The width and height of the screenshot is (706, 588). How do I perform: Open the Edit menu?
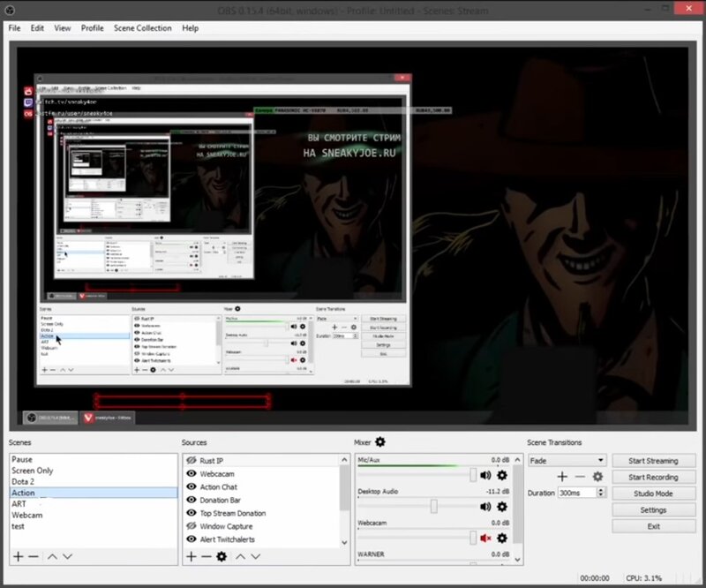37,28
